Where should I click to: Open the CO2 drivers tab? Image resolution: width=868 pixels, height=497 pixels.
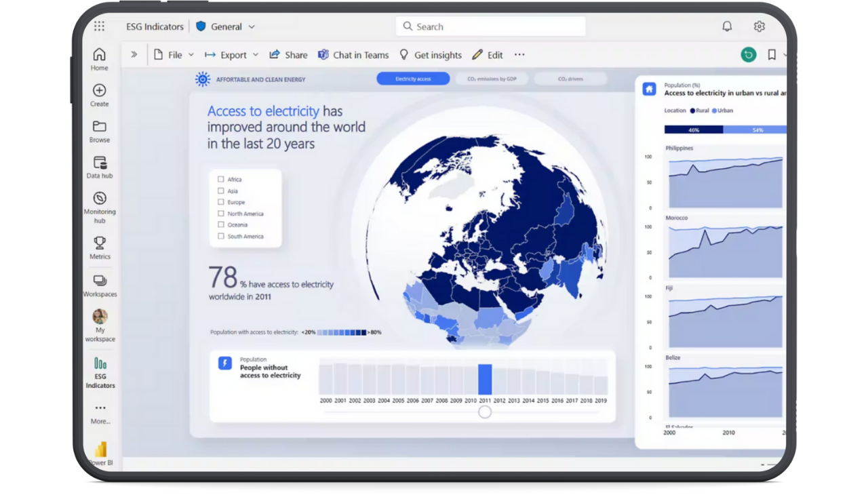(570, 79)
